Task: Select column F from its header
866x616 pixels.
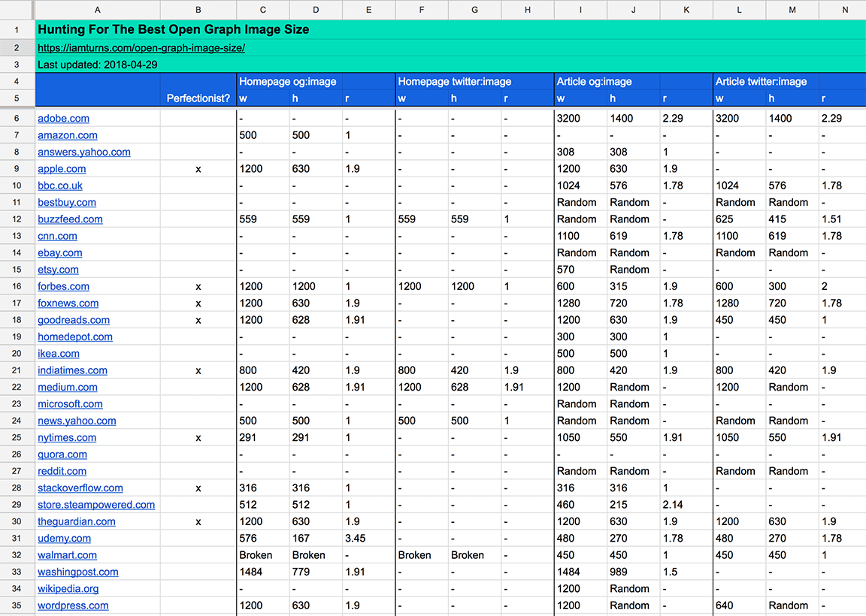Action: coord(422,9)
